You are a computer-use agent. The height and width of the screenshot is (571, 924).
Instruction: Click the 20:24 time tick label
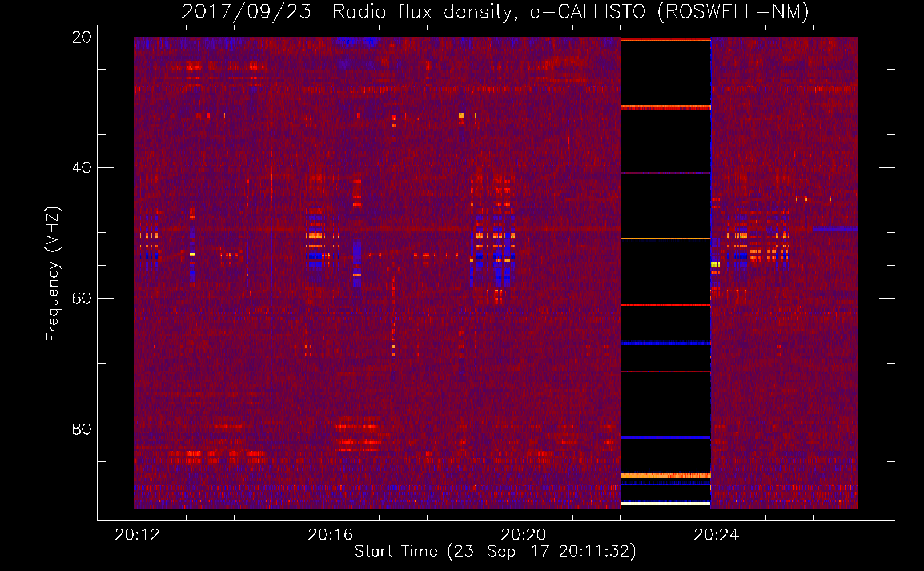pyautogui.click(x=717, y=535)
